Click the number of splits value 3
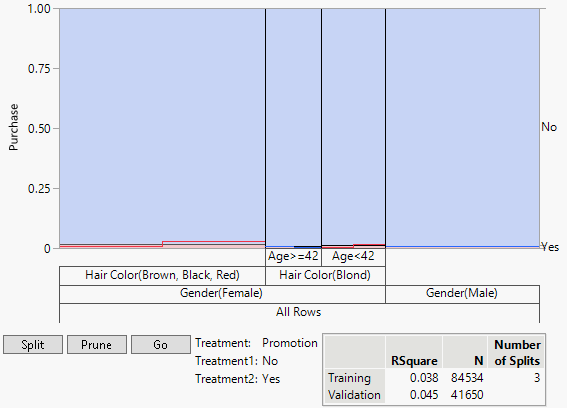Image resolution: width=567 pixels, height=408 pixels. [537, 378]
